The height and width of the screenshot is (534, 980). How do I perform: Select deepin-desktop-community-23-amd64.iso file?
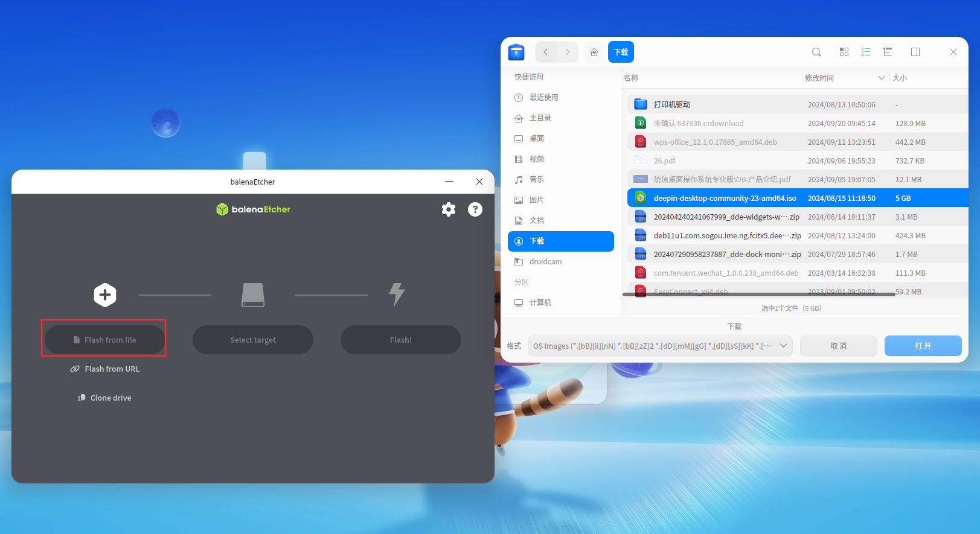[x=798, y=198]
